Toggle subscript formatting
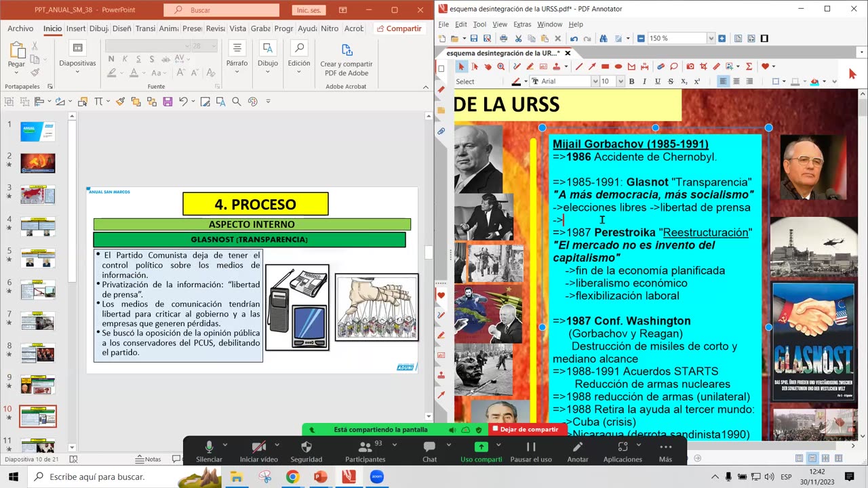The width and height of the screenshot is (868, 488). point(684,81)
